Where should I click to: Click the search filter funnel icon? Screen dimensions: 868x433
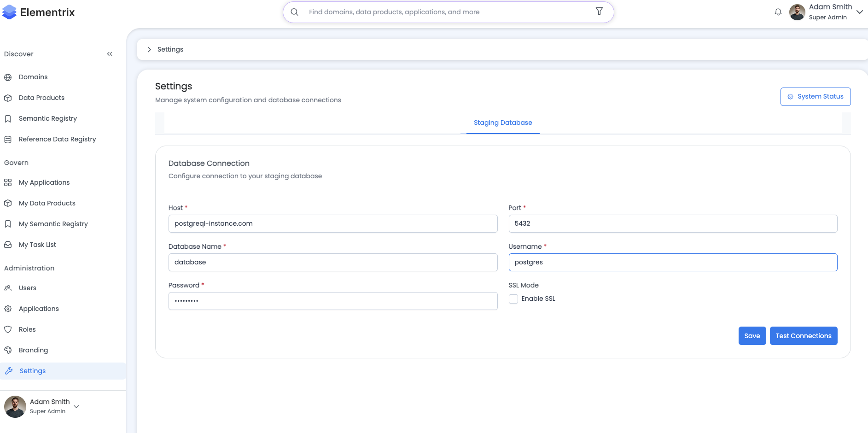(x=599, y=12)
